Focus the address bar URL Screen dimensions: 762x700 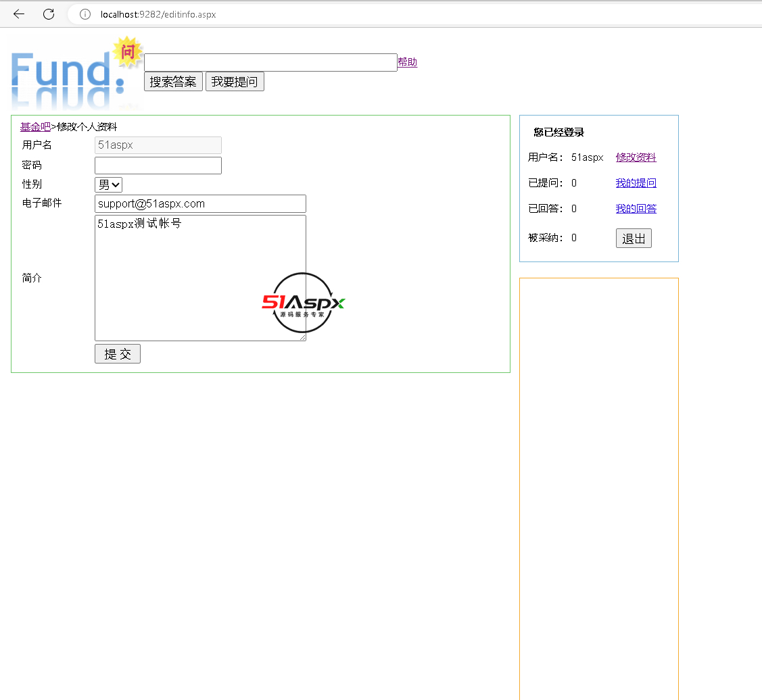coord(158,15)
